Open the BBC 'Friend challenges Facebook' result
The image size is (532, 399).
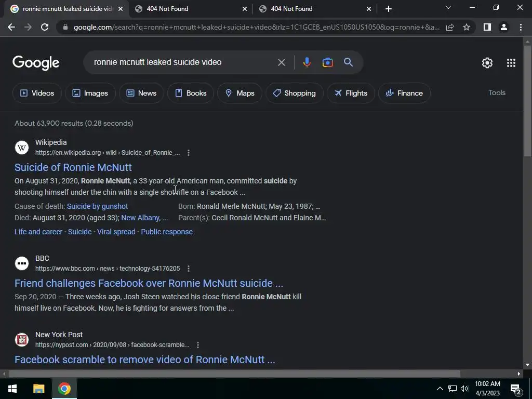(149, 283)
